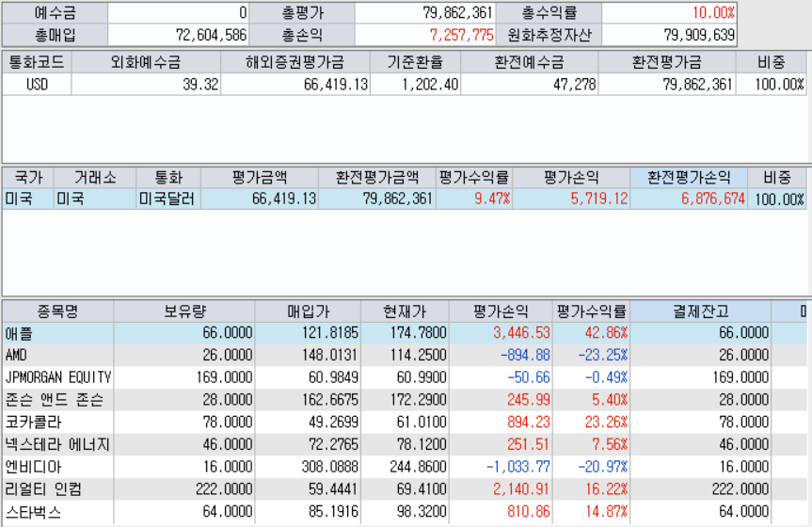The width and height of the screenshot is (812, 527).
Task: Click AMD loss value -894.88
Action: click(501, 355)
